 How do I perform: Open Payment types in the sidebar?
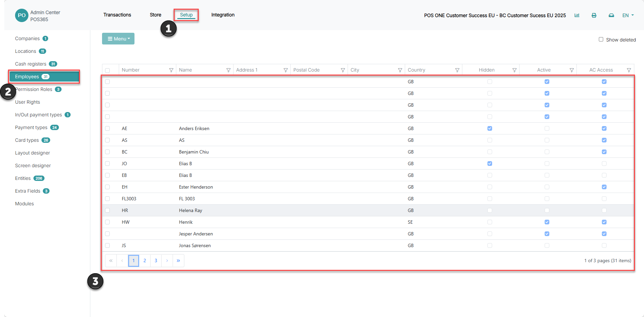tap(31, 127)
